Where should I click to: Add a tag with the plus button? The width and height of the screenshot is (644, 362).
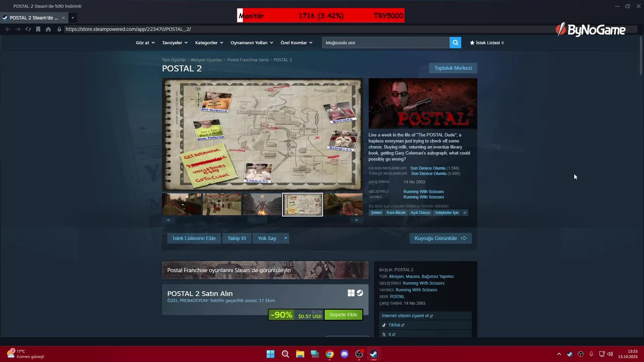click(x=465, y=213)
